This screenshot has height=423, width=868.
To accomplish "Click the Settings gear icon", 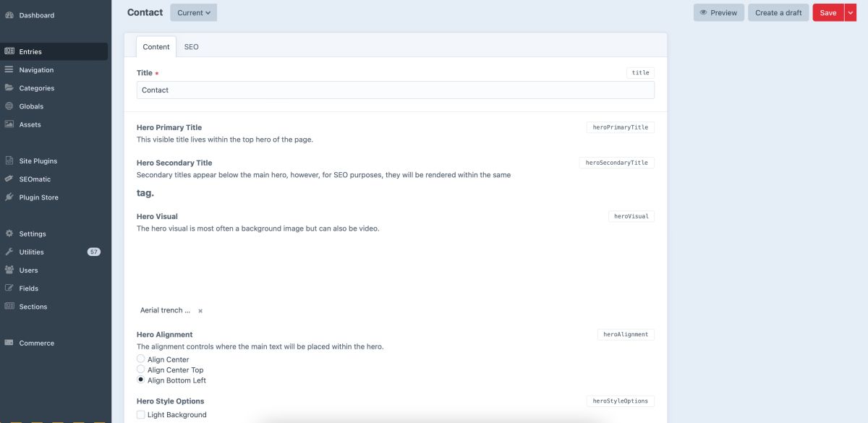I will [x=9, y=234].
